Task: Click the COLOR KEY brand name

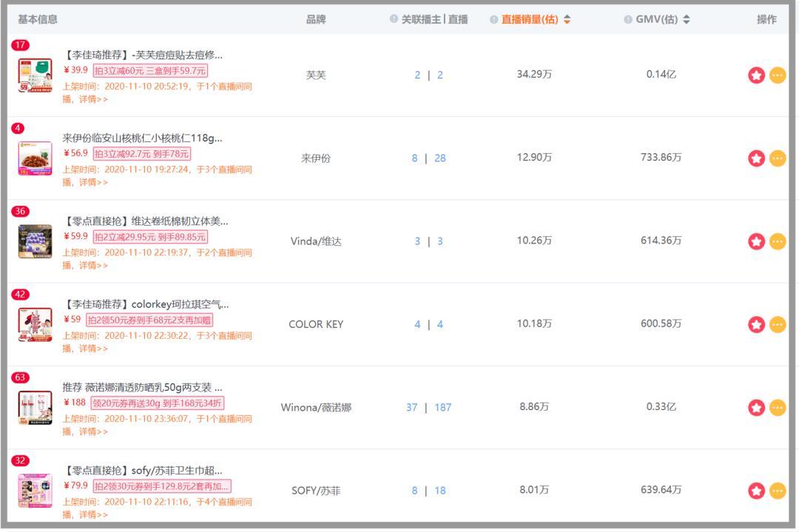Action: [316, 325]
